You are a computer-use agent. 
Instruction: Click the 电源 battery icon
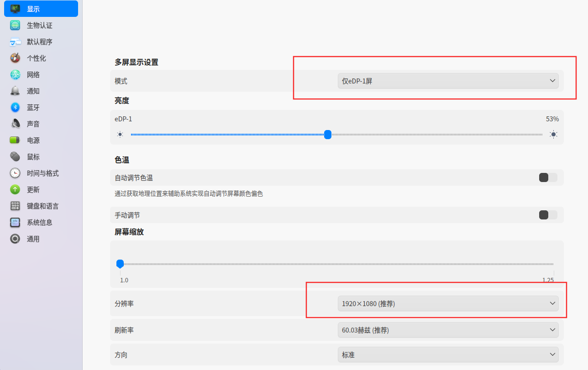coord(16,140)
